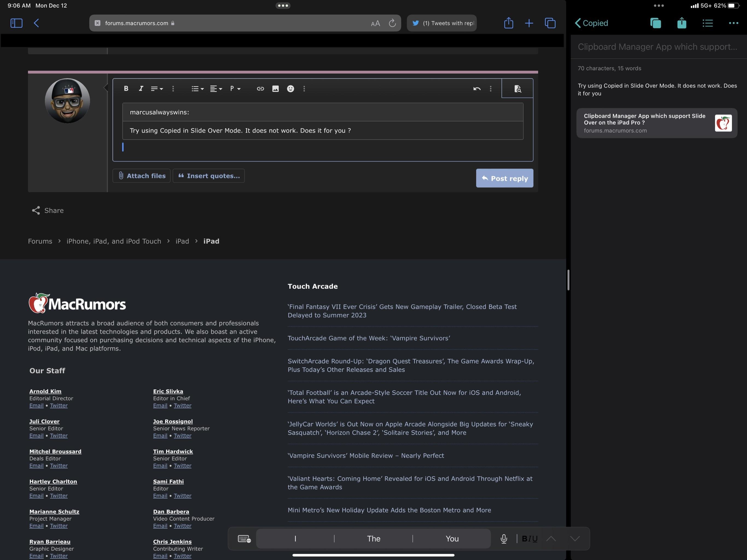Toggle italic formatting in reply editor
This screenshot has width=747, height=560.
point(141,88)
